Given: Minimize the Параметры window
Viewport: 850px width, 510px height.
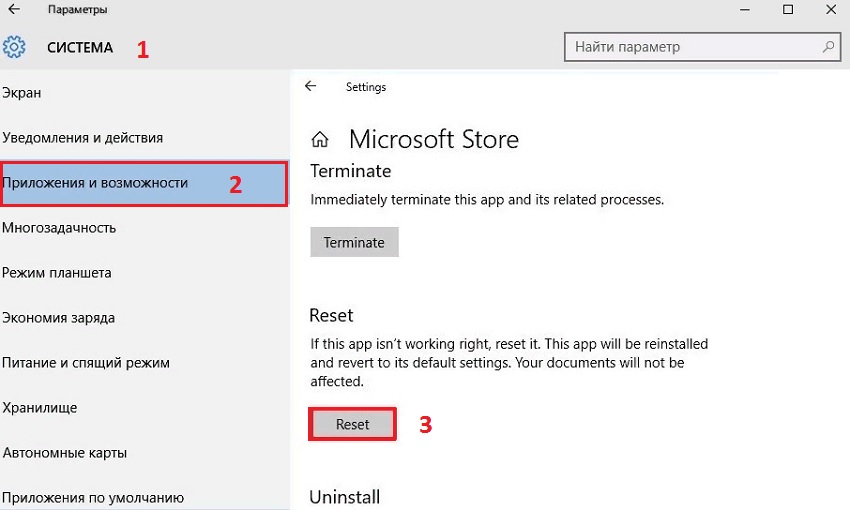Looking at the screenshot, I should tap(745, 9).
